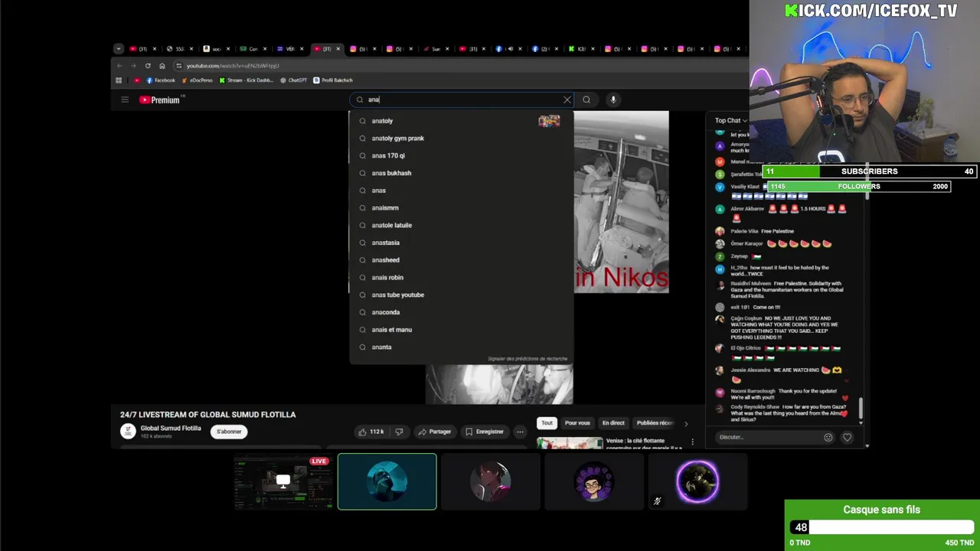Open the YouTube bookmark icon

[x=137, y=80]
